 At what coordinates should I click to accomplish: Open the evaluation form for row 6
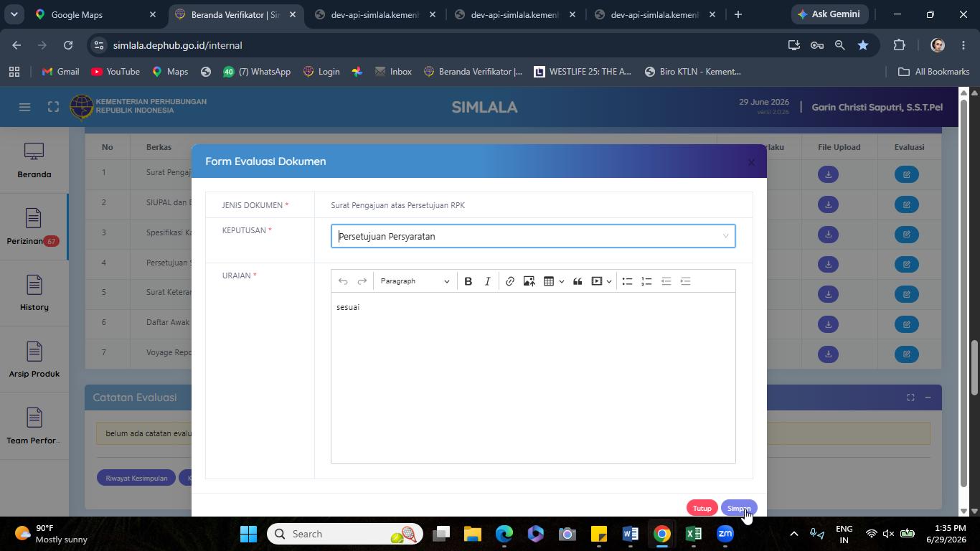[907, 324]
